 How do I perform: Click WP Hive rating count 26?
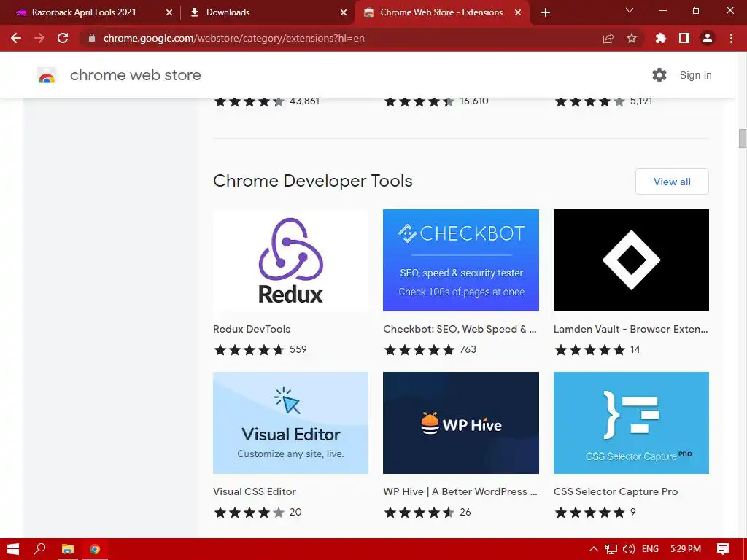(465, 513)
